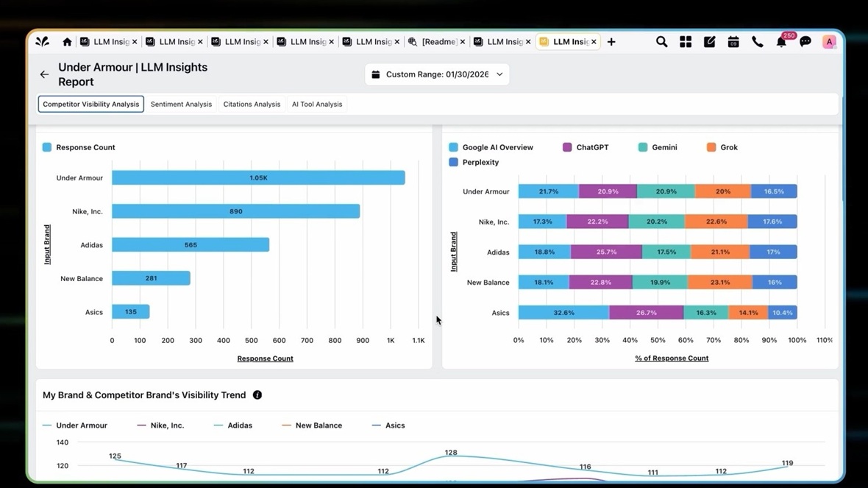Click New Balance 16% Perplexity segment

click(775, 283)
